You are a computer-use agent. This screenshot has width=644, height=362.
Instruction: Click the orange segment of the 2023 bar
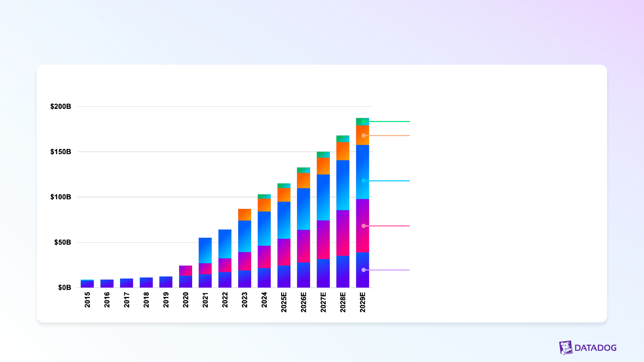245,215
